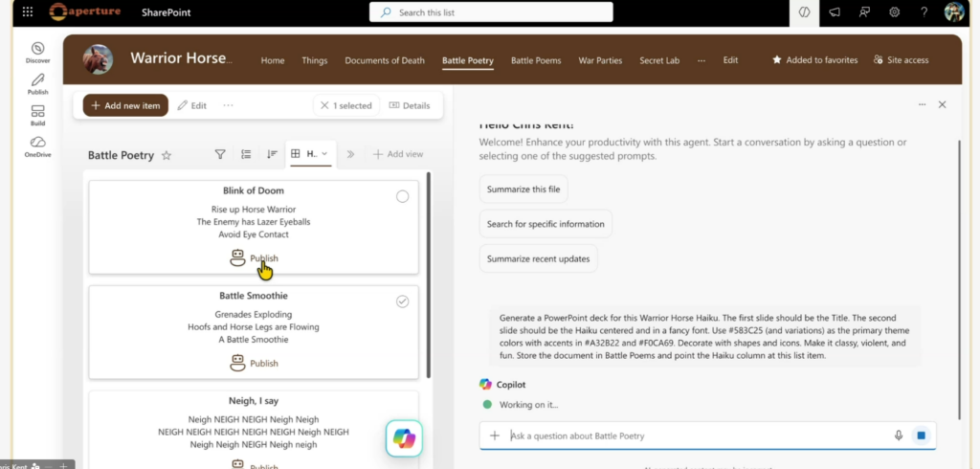The height and width of the screenshot is (469, 980).
Task: Clear the 1 selected items
Action: coord(345,105)
